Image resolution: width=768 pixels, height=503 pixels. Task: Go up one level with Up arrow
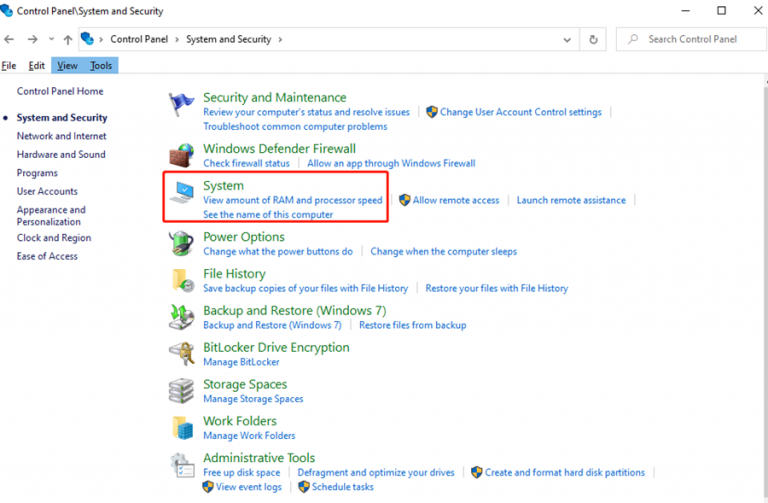tap(68, 39)
